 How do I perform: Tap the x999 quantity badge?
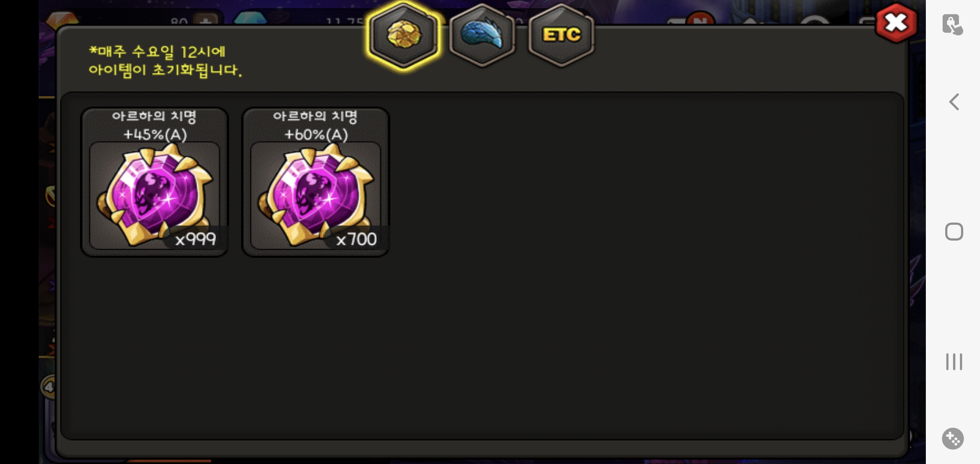(x=196, y=238)
